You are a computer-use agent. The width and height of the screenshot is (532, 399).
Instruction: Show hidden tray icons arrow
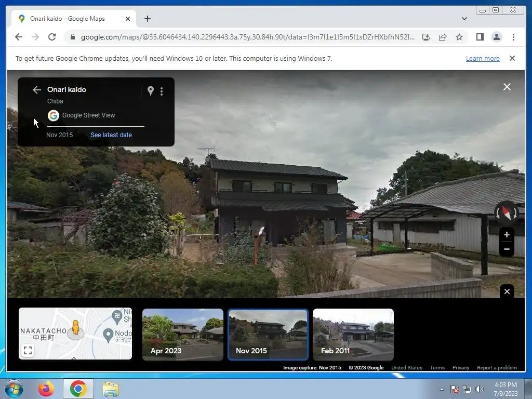coord(442,389)
